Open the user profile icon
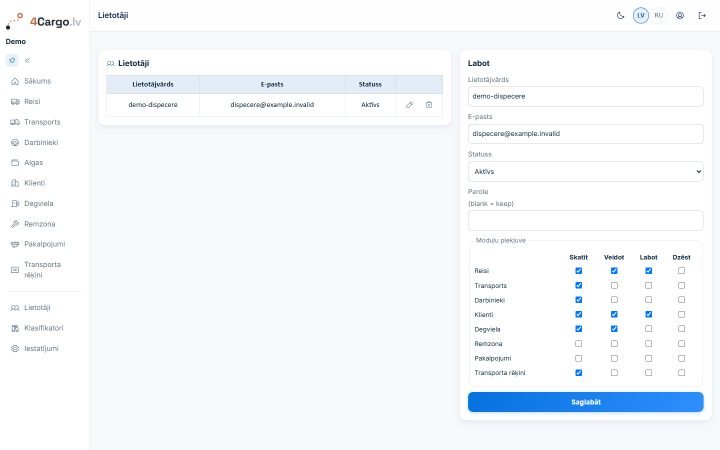The image size is (720, 450). click(x=680, y=16)
